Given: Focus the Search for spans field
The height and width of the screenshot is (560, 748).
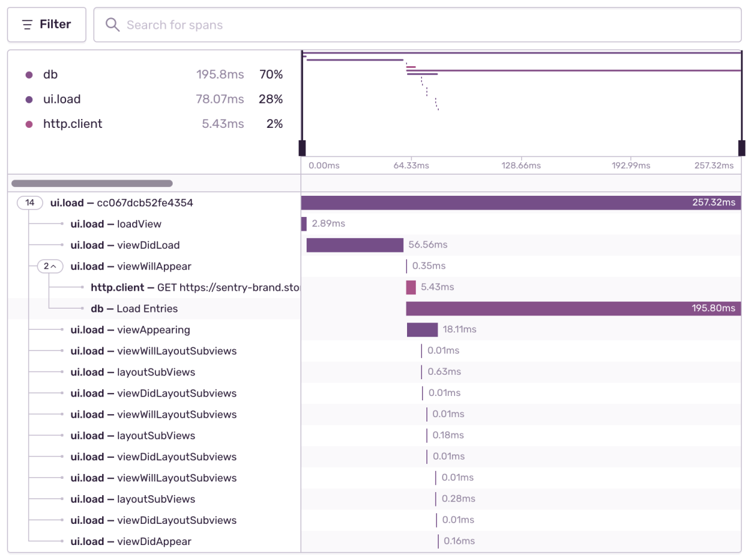Looking at the screenshot, I should [418, 25].
